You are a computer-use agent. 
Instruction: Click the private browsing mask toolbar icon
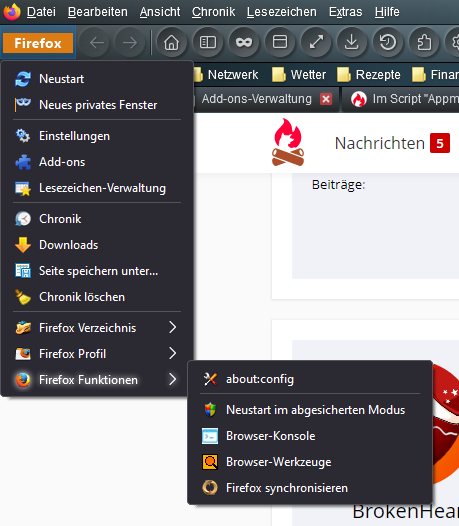pos(244,43)
